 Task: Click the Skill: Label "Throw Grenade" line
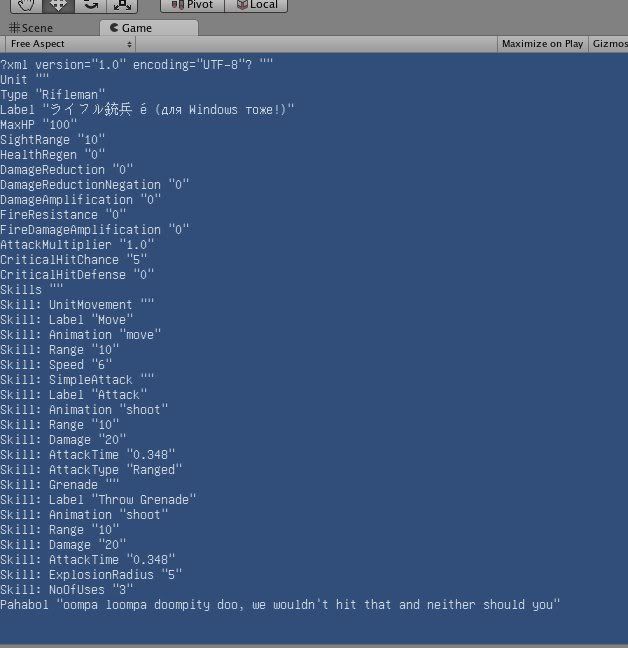pyautogui.click(x=98, y=500)
